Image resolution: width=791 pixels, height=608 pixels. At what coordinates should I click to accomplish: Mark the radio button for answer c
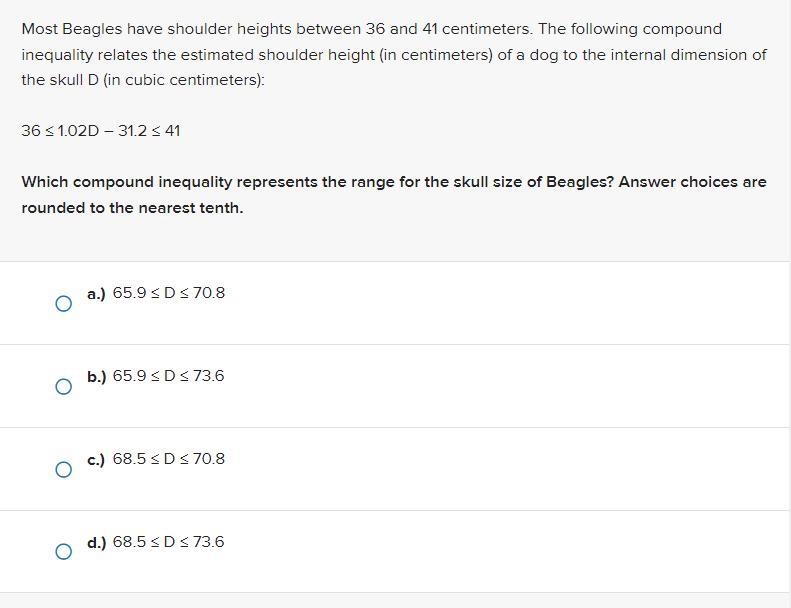click(x=63, y=469)
